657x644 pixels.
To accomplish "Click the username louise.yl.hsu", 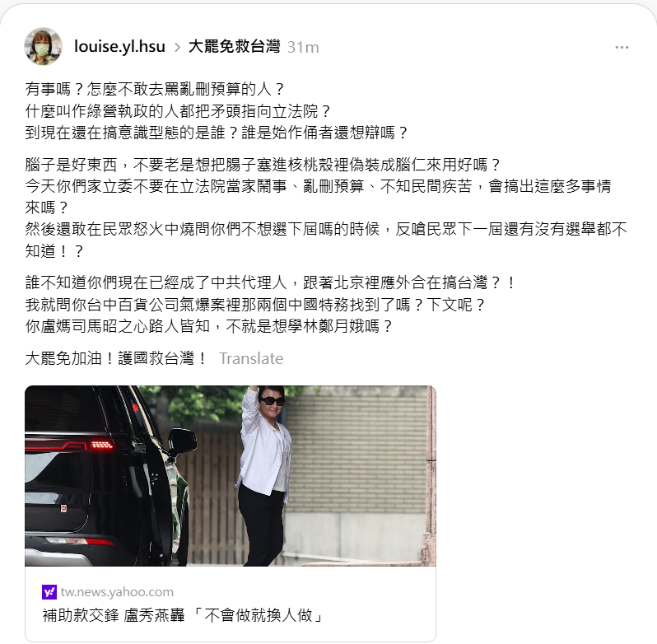I will [x=119, y=46].
